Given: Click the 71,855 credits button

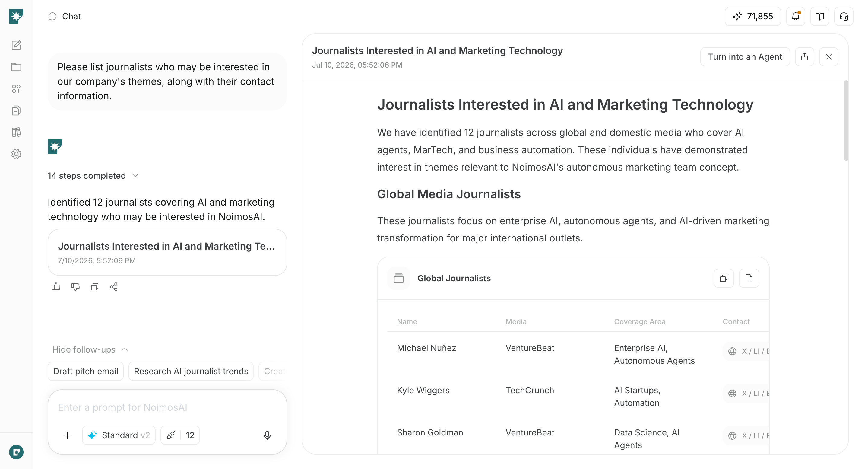Looking at the screenshot, I should click(753, 16).
